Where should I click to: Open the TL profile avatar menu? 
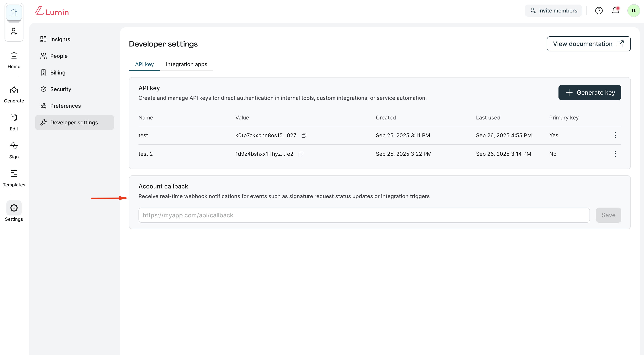(633, 11)
